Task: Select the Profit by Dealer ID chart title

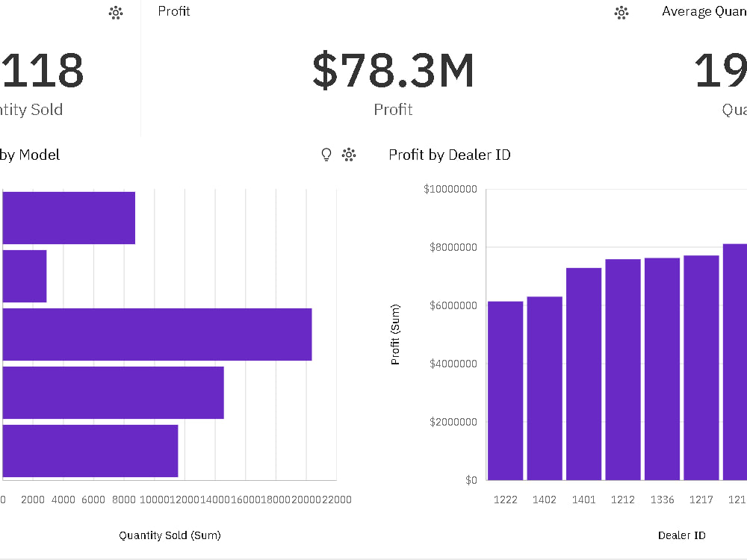Action: 449,155
